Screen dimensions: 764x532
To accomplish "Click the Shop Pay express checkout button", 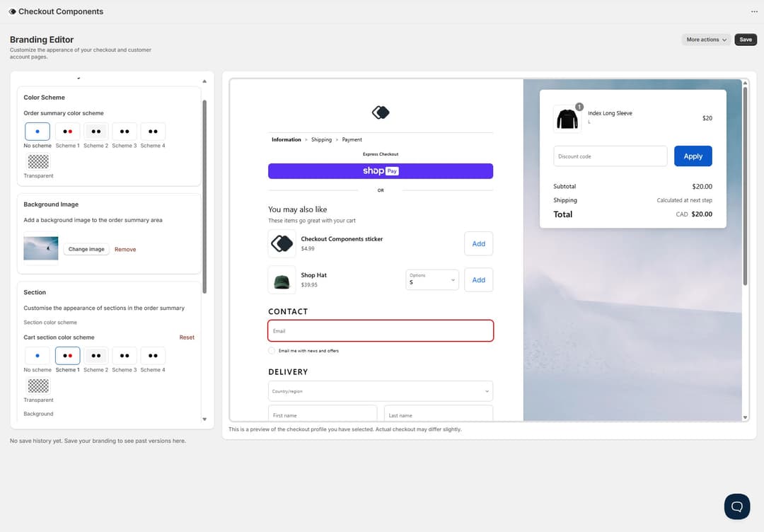I will (x=380, y=170).
